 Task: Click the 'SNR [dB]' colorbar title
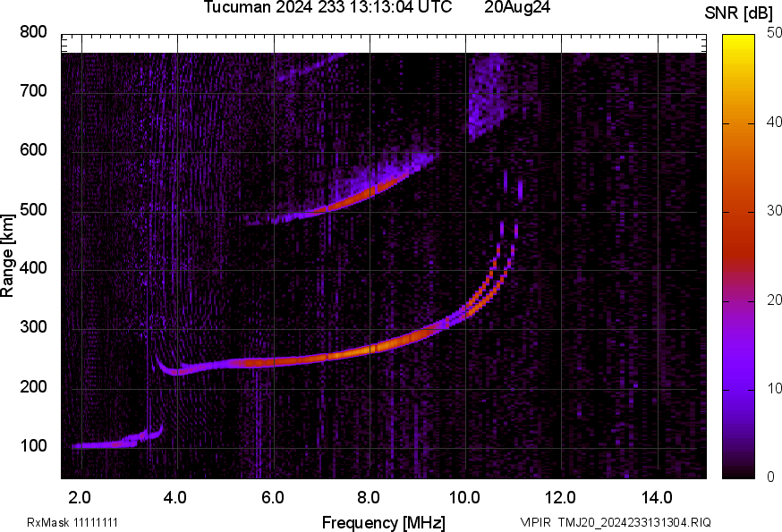739,13
